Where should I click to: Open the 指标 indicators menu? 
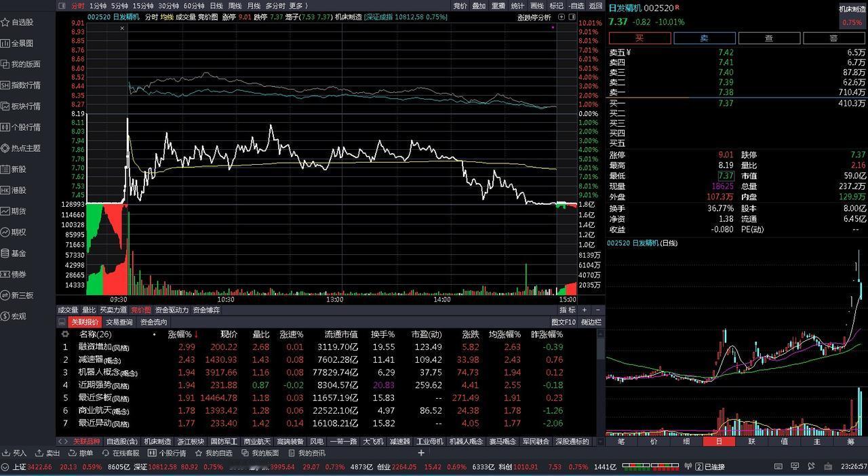coord(568,310)
